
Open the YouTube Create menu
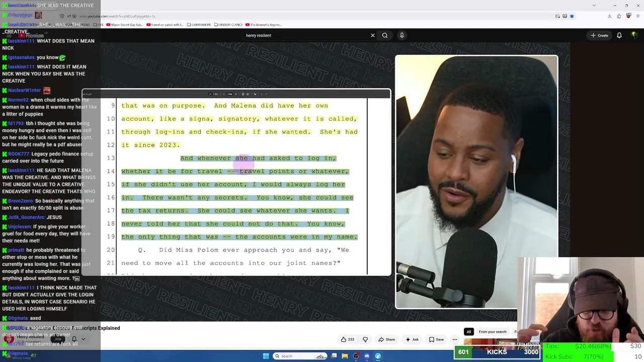click(600, 35)
